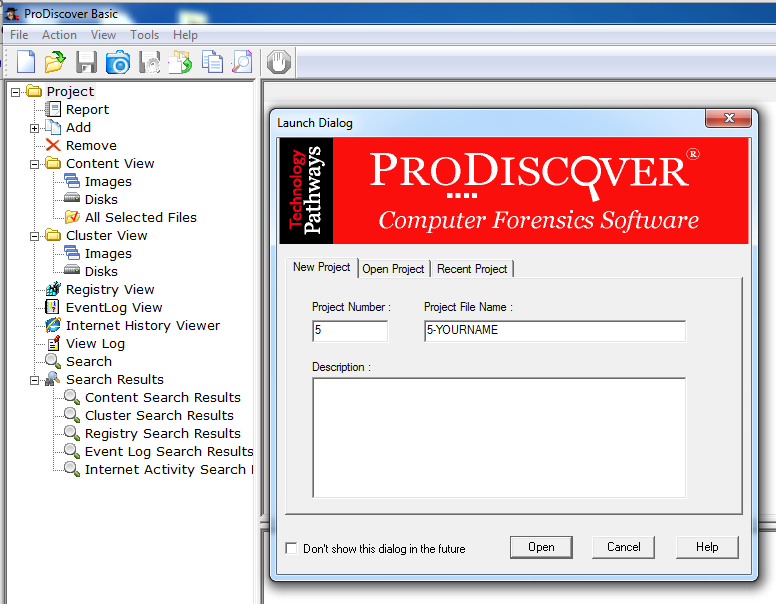Click the Project File Name input field
This screenshot has height=604, width=776.
coord(555,331)
